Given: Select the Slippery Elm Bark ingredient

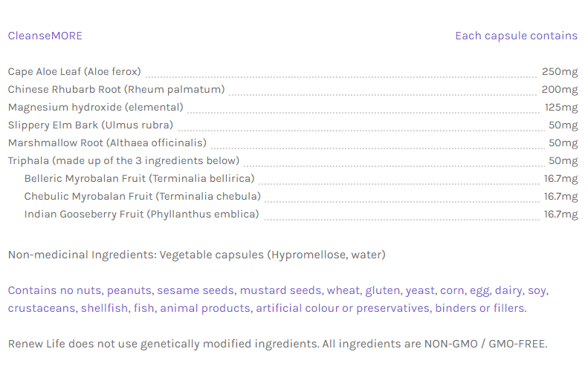Looking at the screenshot, I should pyautogui.click(x=90, y=125).
